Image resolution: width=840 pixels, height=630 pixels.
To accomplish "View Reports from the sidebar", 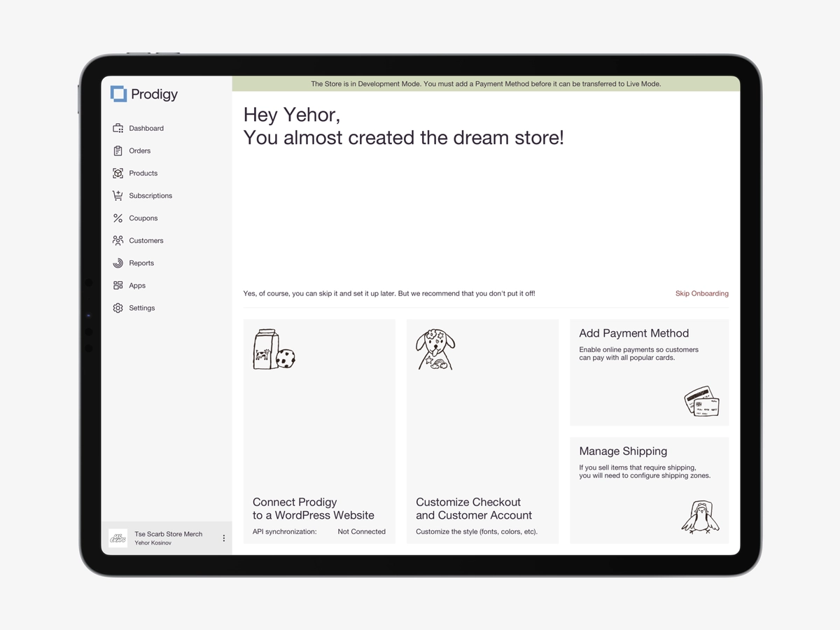I will [x=141, y=262].
